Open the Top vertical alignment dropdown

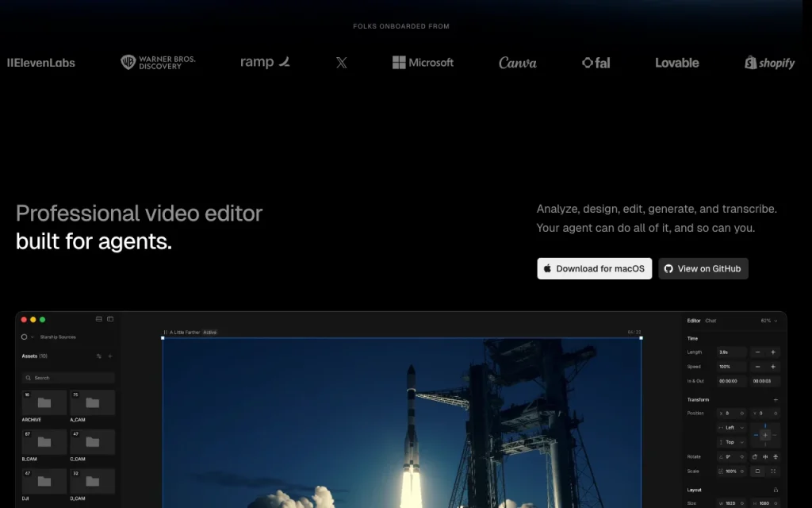click(x=731, y=442)
